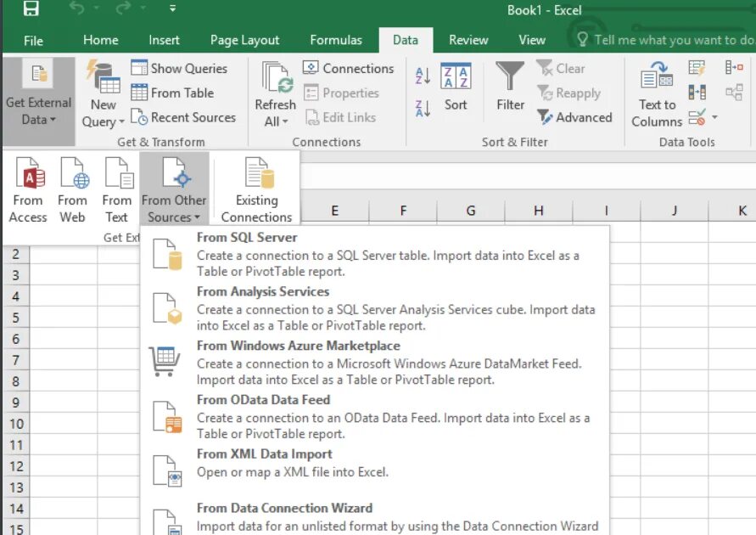
Task: Open the Sort dialog
Action: (x=456, y=87)
